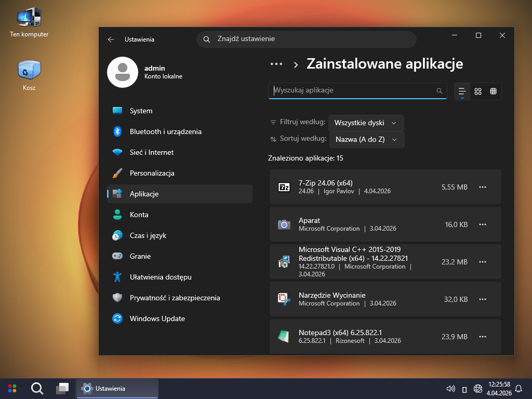Image resolution: width=532 pixels, height=399 pixels.
Task: Click the Znajdź ustawienie search box
Action: coord(307,39)
